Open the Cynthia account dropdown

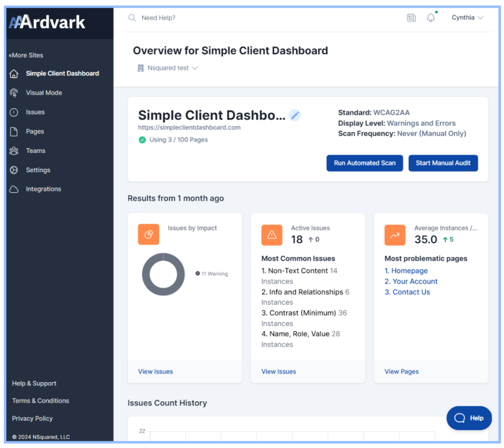click(467, 18)
